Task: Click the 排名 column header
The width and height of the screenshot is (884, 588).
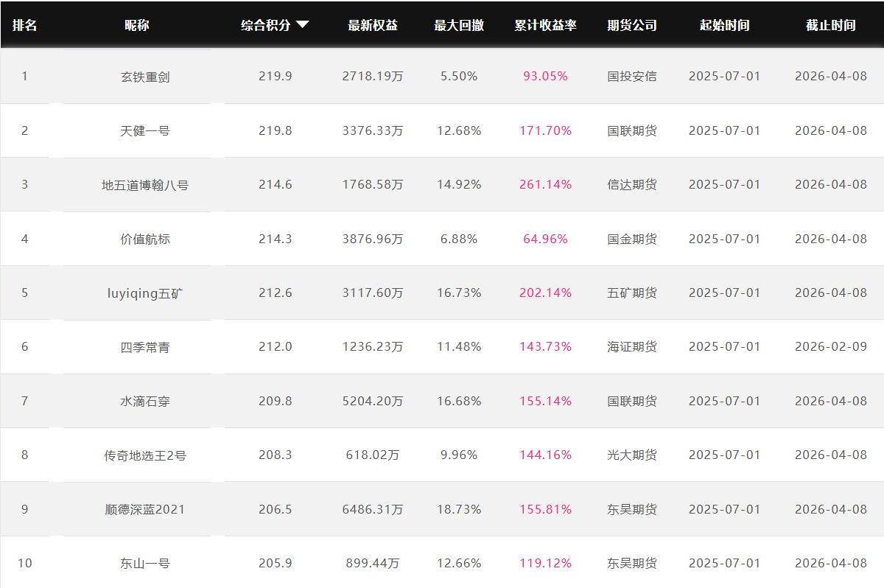Action: tap(24, 25)
